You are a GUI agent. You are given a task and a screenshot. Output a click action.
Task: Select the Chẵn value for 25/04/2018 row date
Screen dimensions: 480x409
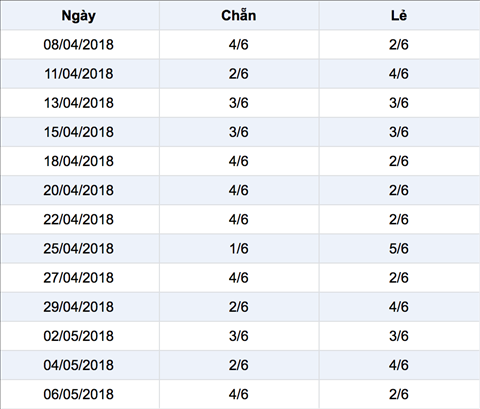click(x=239, y=249)
